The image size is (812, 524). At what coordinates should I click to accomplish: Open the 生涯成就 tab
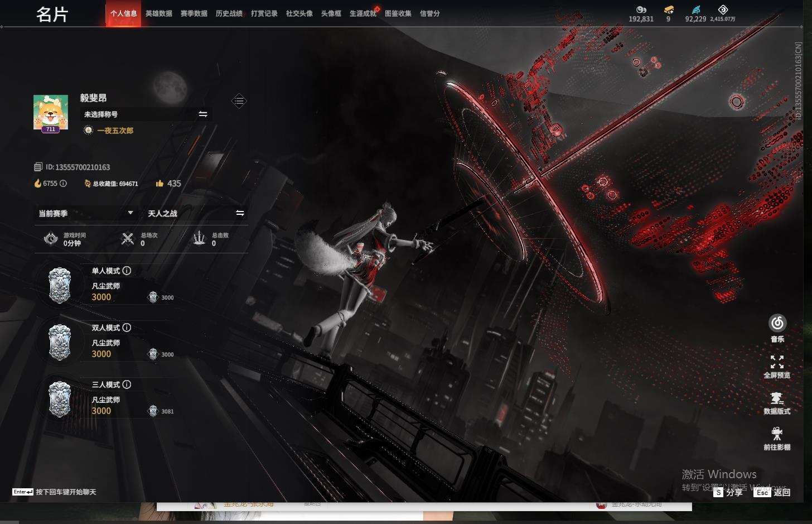click(x=363, y=13)
